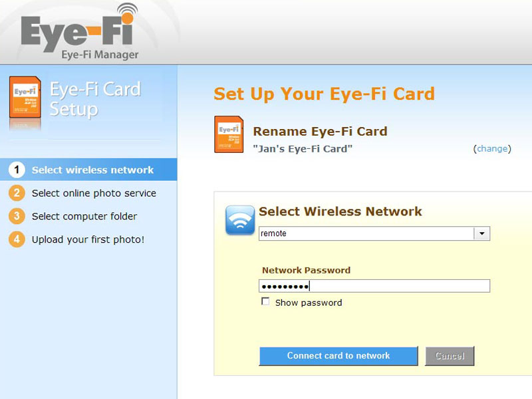Enable the Show password checkbox
532x399 pixels.
[265, 302]
